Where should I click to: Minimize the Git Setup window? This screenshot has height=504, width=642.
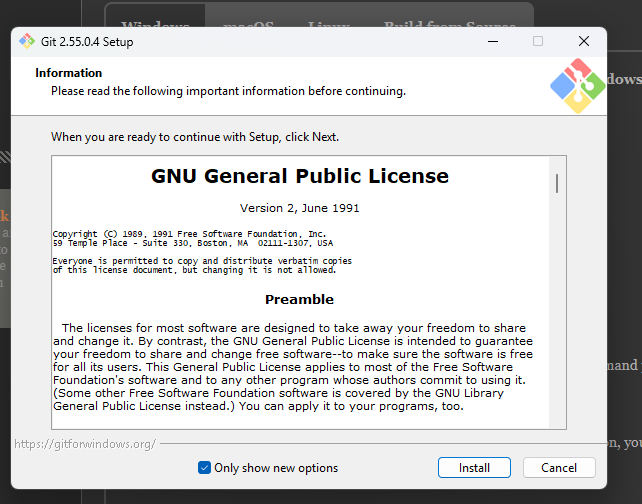point(493,41)
